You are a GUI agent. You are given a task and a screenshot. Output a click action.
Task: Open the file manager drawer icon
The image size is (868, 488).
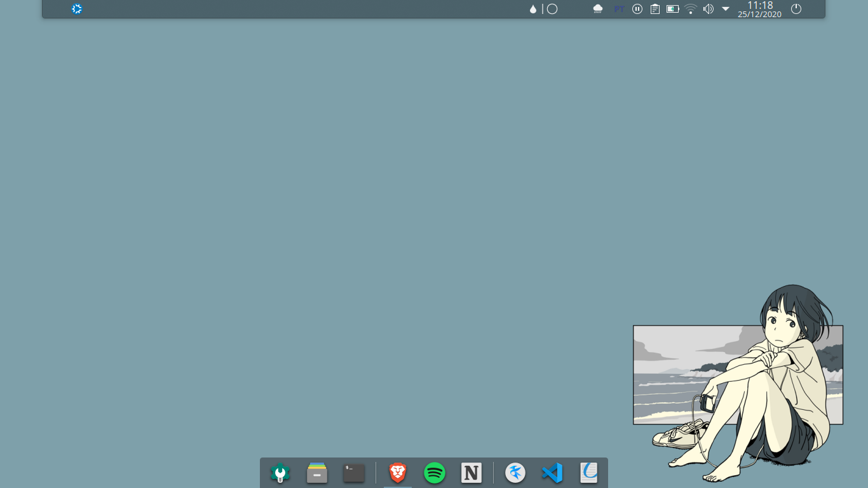tap(317, 473)
